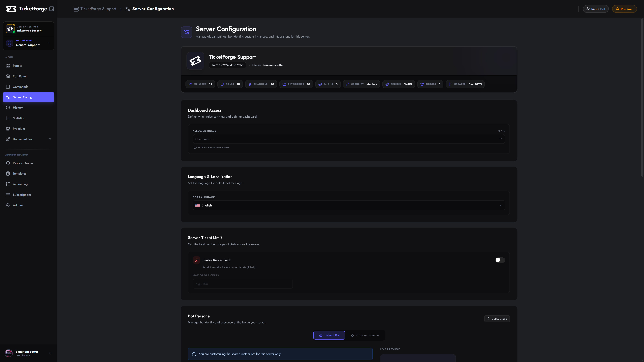Open History in the sidebar
Image resolution: width=644 pixels, height=362 pixels.
(x=29, y=108)
